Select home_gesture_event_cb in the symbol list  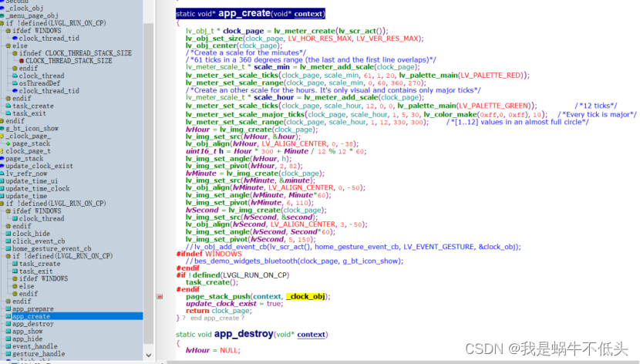pyautogui.click(x=52, y=248)
